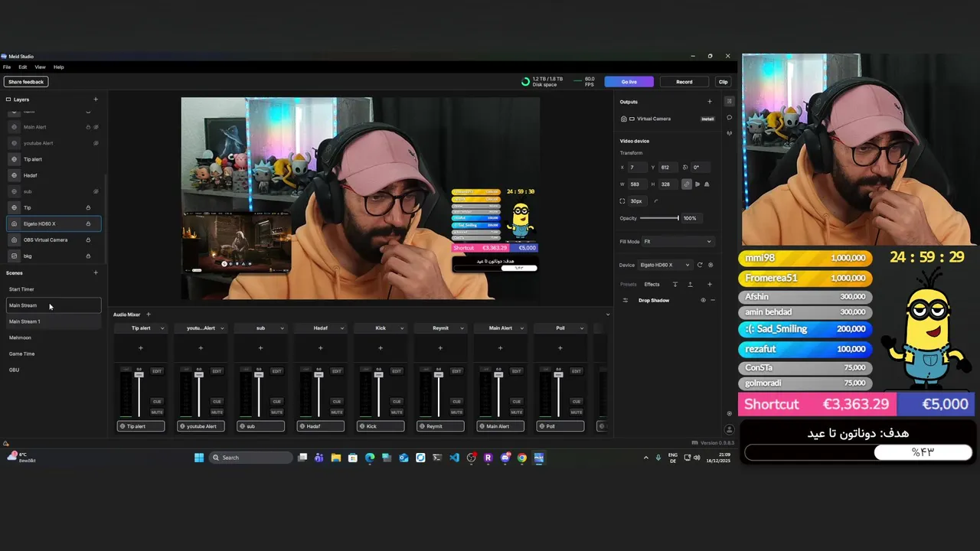
Task: Click the user account icon at bottom right
Action: 729,429
